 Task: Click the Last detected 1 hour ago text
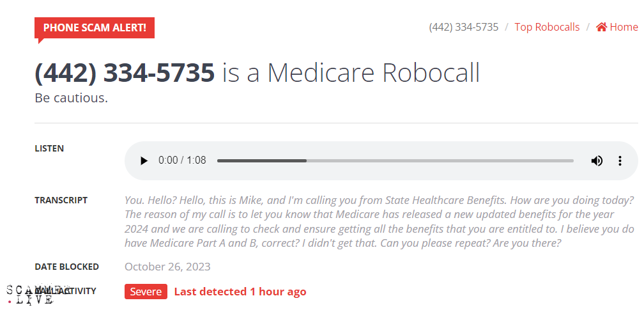(x=240, y=292)
